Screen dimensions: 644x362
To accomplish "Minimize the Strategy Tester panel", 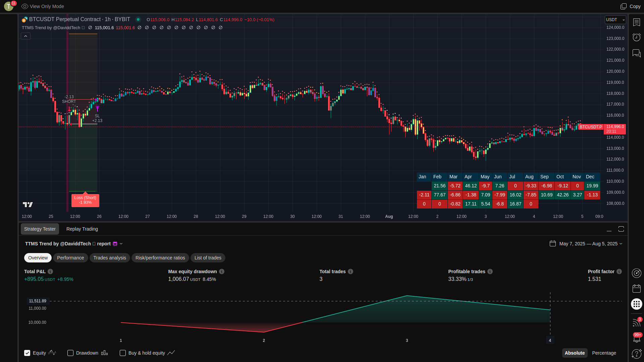I will point(609,229).
